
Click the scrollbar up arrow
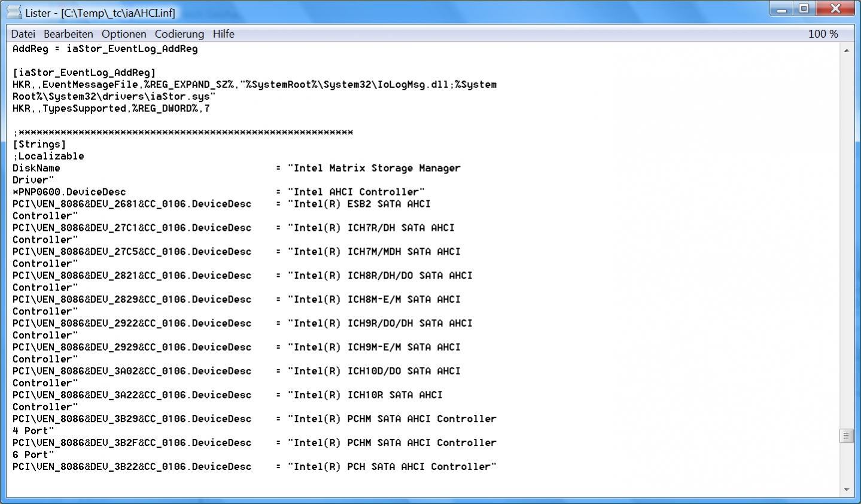[846, 50]
